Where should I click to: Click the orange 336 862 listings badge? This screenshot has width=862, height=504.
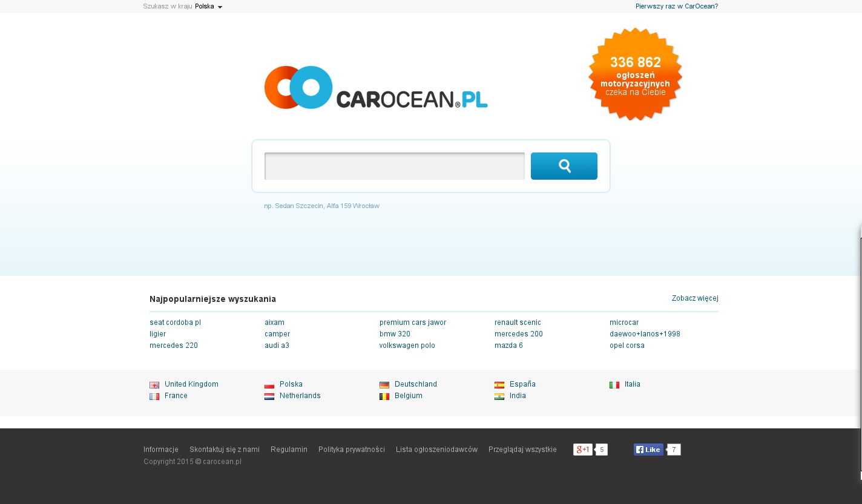point(635,74)
